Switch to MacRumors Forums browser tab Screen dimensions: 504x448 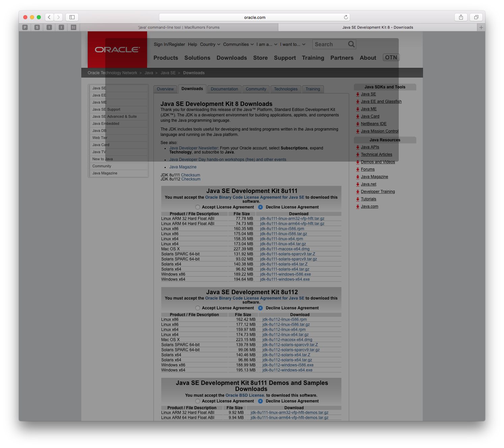[179, 27]
